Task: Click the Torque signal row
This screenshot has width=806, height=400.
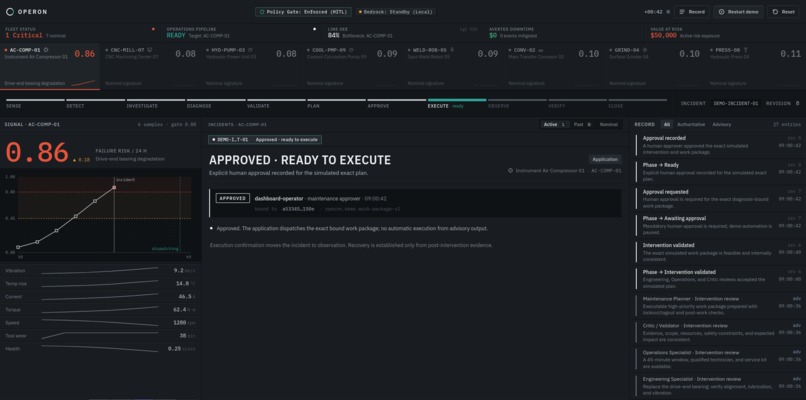Action: [101, 310]
